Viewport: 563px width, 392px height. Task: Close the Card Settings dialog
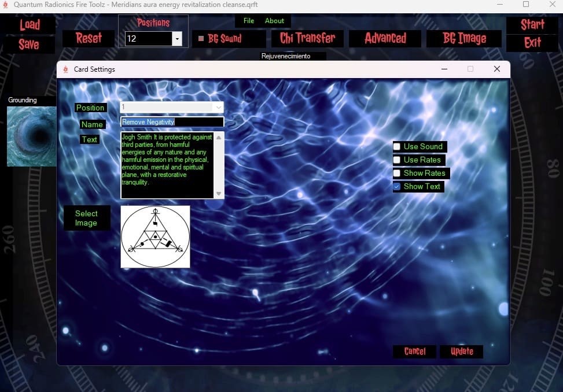497,69
